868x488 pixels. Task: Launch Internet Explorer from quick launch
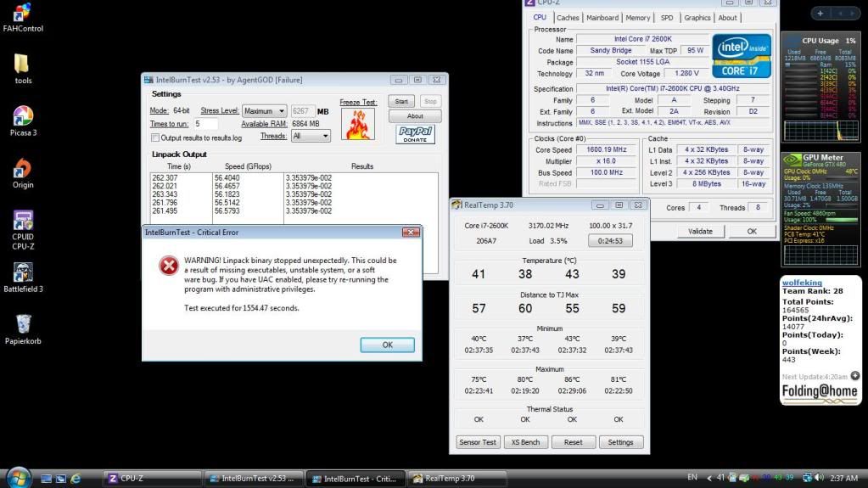pyautogui.click(x=76, y=479)
